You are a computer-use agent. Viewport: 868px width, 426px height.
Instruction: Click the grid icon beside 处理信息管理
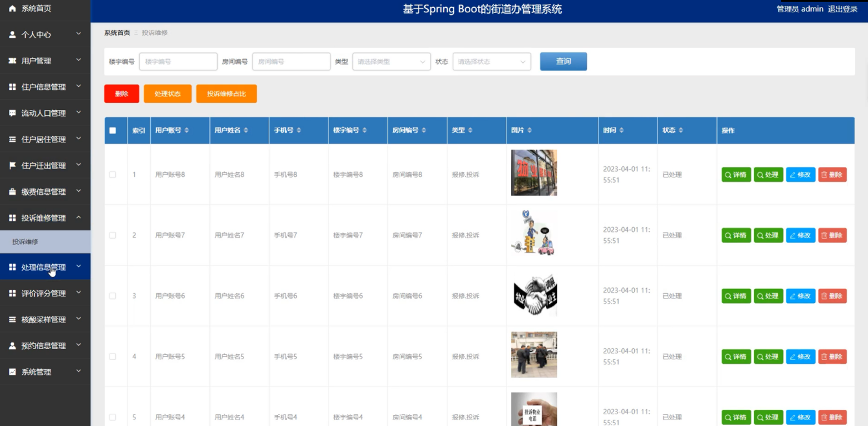click(12, 267)
